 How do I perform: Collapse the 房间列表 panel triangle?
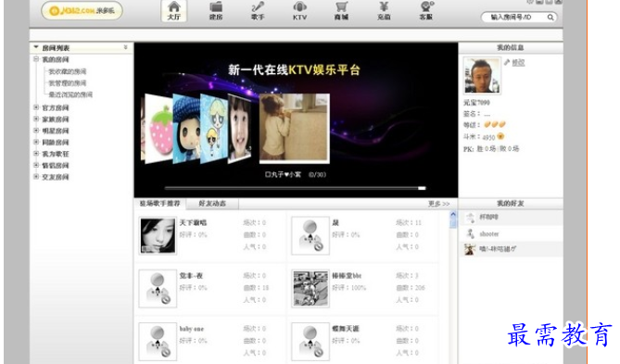[36, 47]
